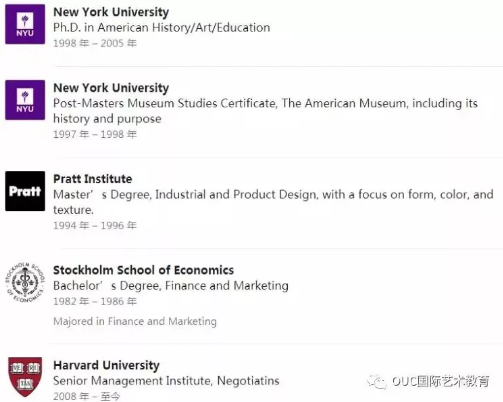Select Ph.D. in American History/Art/Education text
Screen dimensions: 503x402
click(162, 27)
